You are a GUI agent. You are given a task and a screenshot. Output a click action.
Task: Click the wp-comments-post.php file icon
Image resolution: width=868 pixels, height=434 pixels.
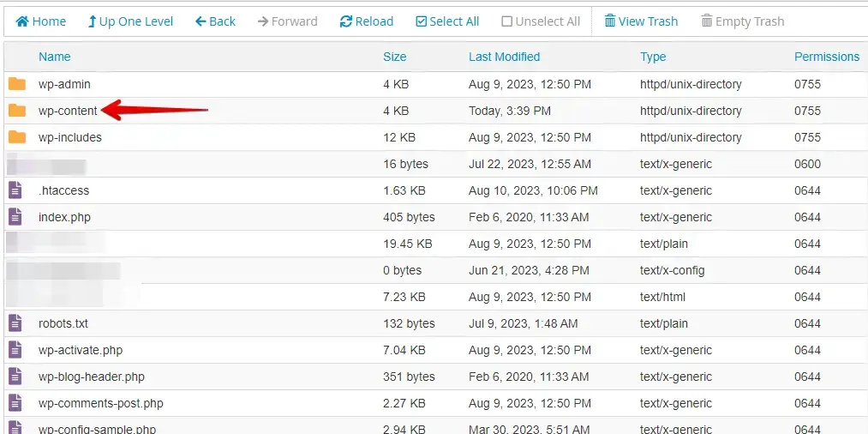pos(15,403)
